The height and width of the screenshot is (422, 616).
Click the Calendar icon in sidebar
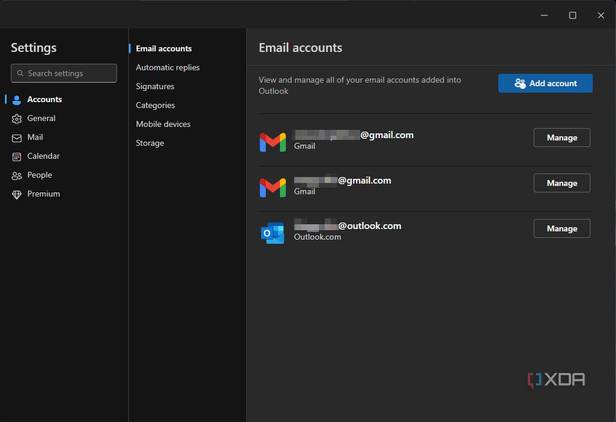tap(16, 157)
